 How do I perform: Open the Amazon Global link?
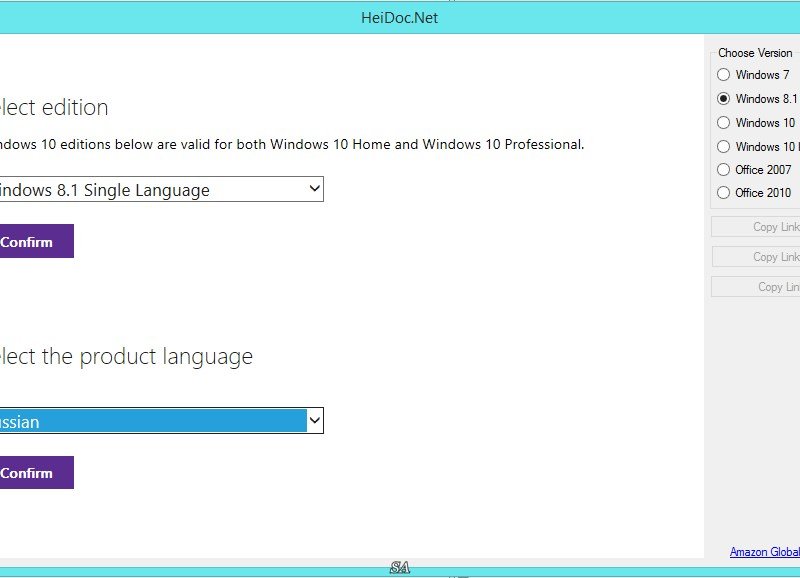[765, 552]
